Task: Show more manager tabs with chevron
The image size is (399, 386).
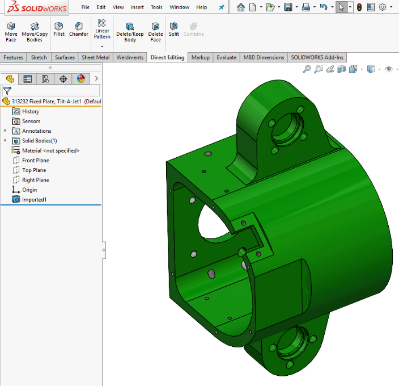Action: (96, 79)
